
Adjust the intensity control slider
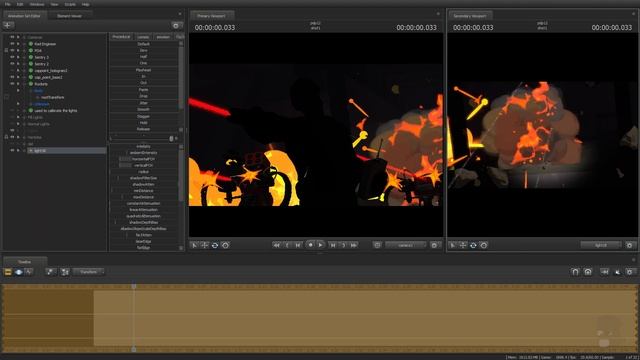(x=144, y=146)
